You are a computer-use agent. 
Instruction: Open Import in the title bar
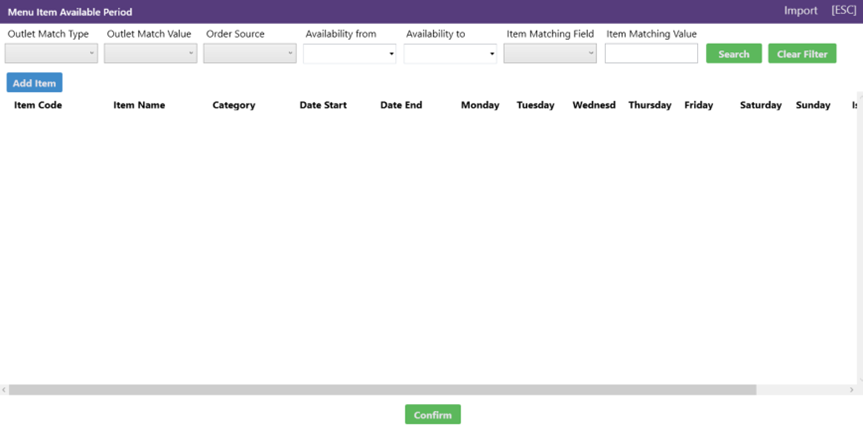click(x=800, y=11)
